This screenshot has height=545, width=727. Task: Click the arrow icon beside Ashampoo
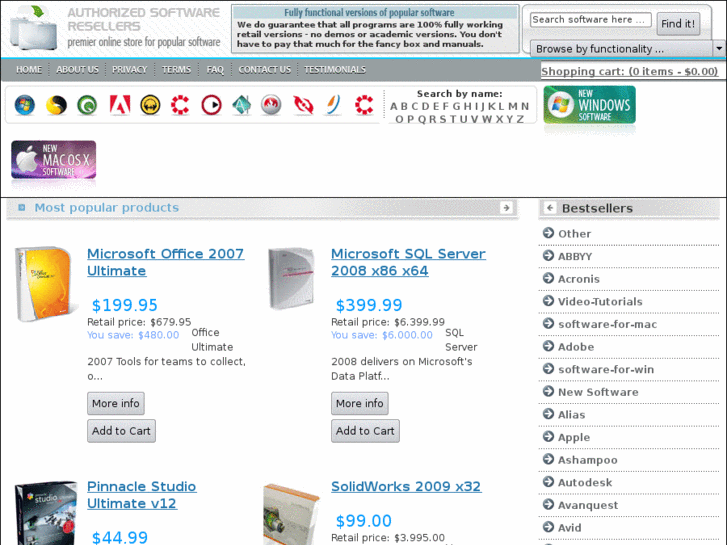[548, 459]
